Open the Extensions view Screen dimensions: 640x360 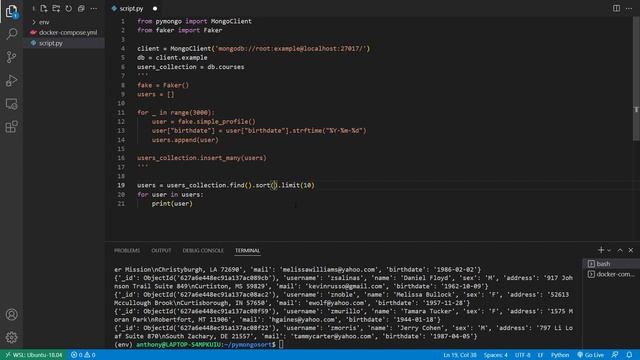(11, 127)
